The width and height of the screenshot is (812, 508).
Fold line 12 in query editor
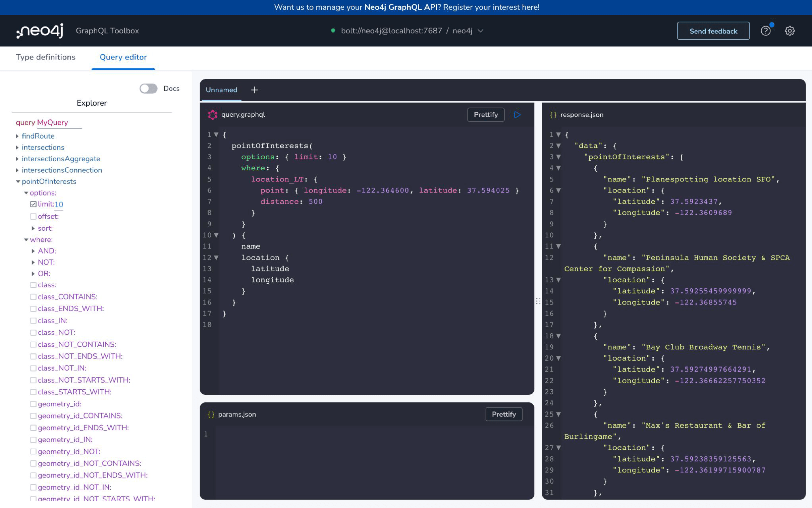(216, 258)
